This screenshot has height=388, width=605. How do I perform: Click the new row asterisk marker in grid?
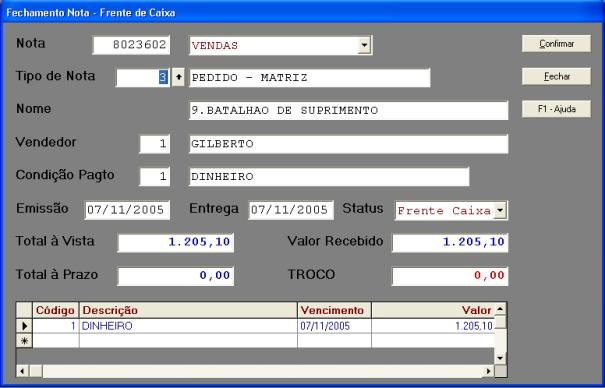pyautogui.click(x=24, y=341)
